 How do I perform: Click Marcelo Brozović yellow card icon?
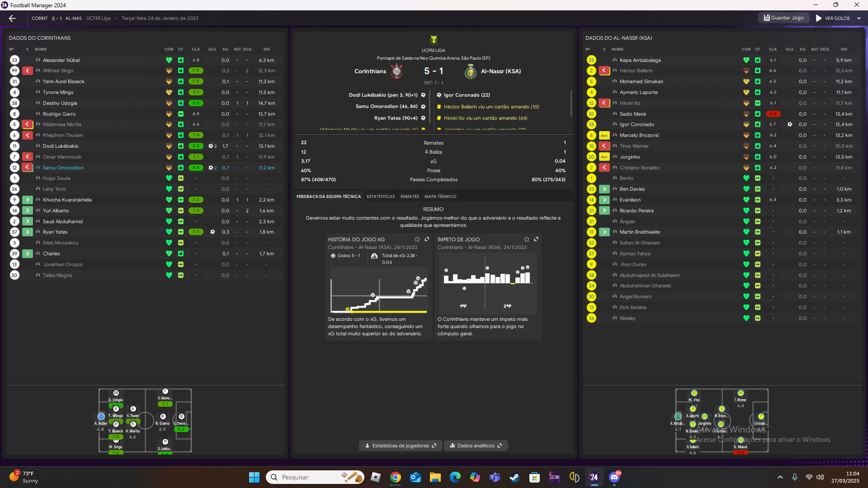coord(604,135)
